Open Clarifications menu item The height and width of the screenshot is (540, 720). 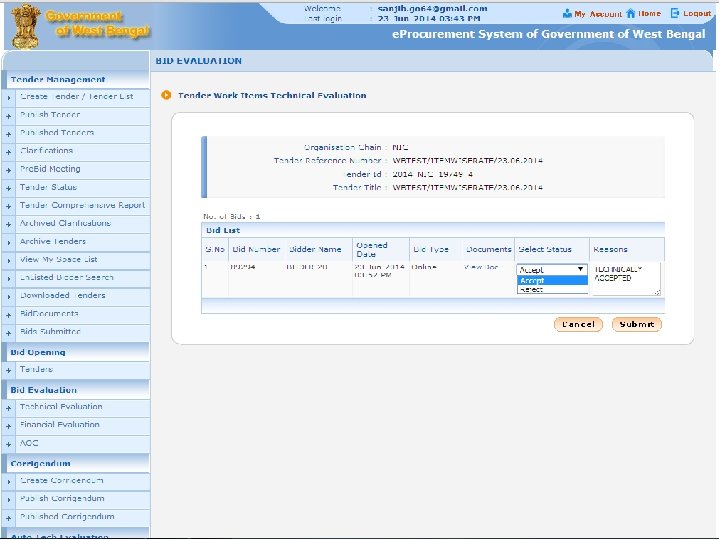coord(46,151)
